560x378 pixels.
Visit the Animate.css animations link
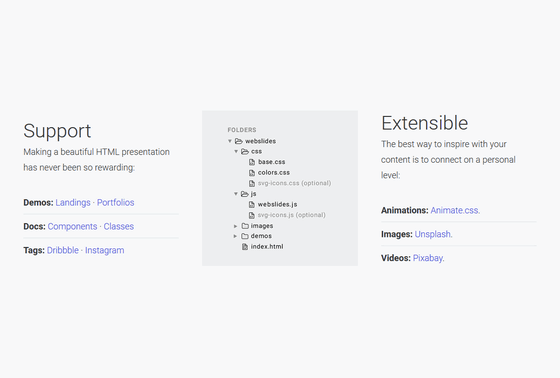(455, 210)
